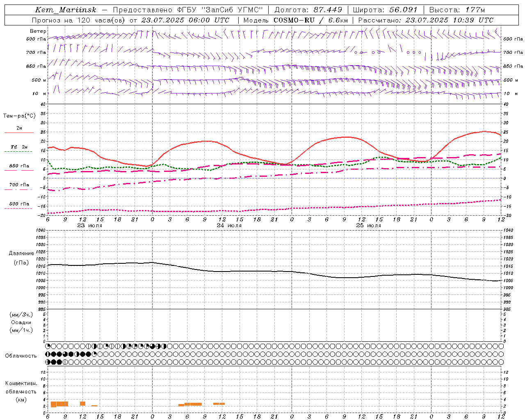The image size is (525, 420).
Task: Click the orange convective bar at 12h on 23 июля
Action: click(83, 404)
